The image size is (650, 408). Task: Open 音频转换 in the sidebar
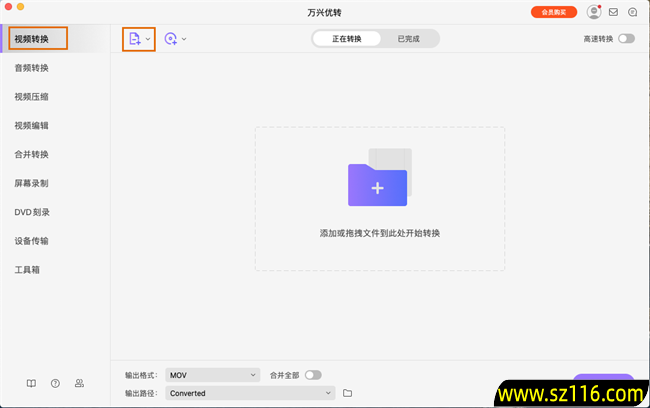click(x=32, y=68)
